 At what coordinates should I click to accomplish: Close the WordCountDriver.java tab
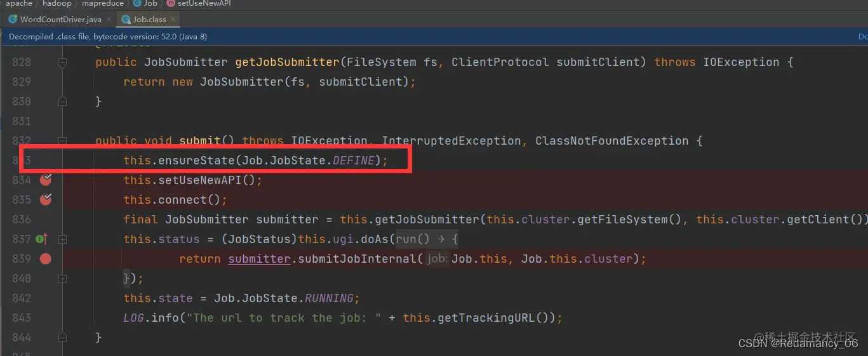tap(108, 20)
